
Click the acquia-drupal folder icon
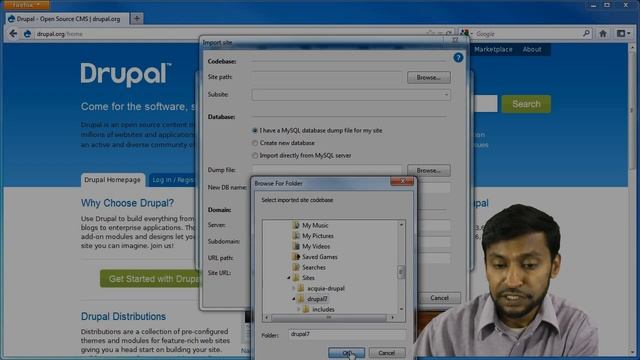[x=301, y=288]
